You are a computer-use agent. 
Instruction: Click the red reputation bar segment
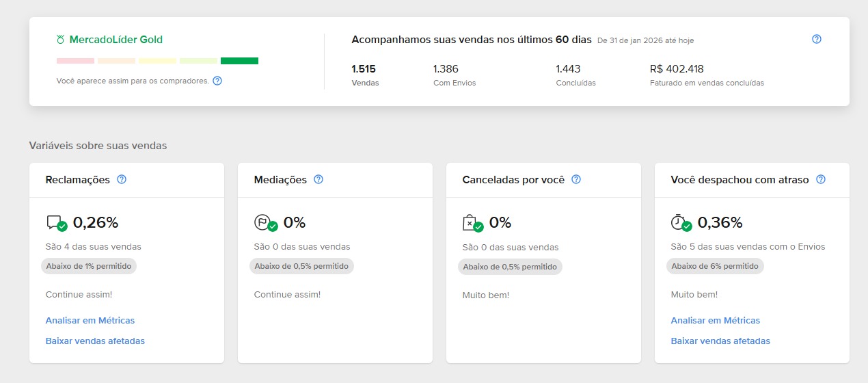(x=75, y=61)
